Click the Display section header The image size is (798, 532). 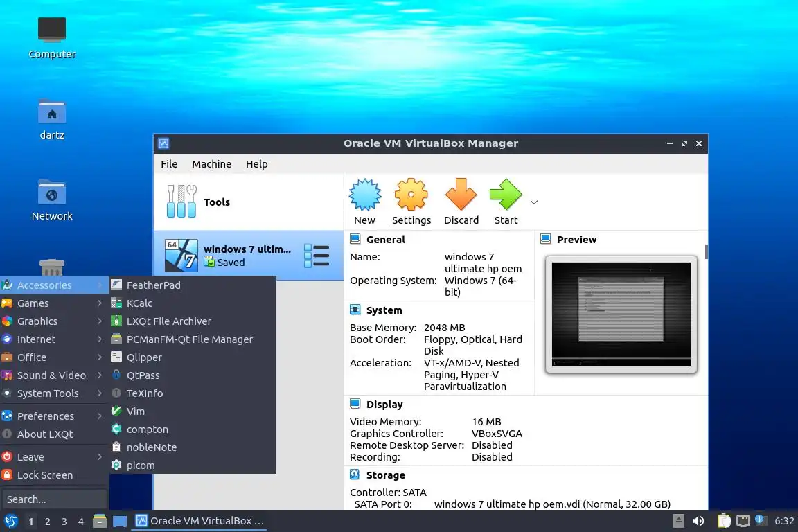click(x=384, y=405)
